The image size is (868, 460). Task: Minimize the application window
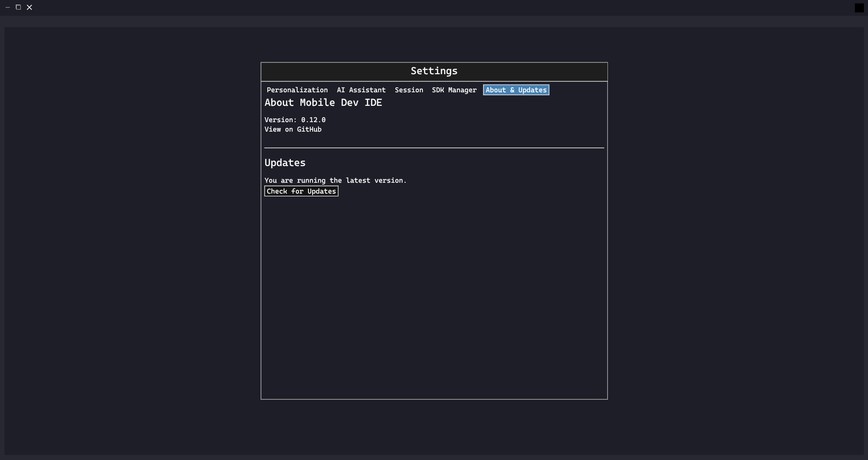click(x=8, y=7)
